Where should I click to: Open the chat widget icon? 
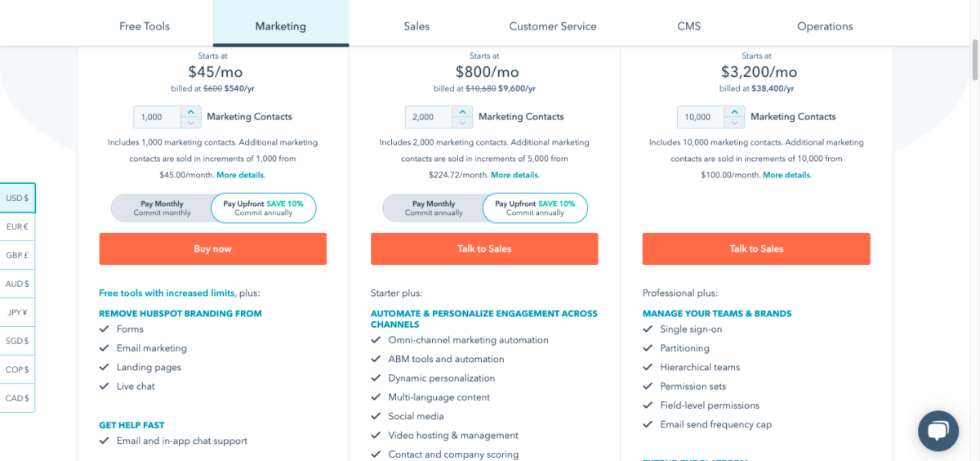[x=938, y=430]
